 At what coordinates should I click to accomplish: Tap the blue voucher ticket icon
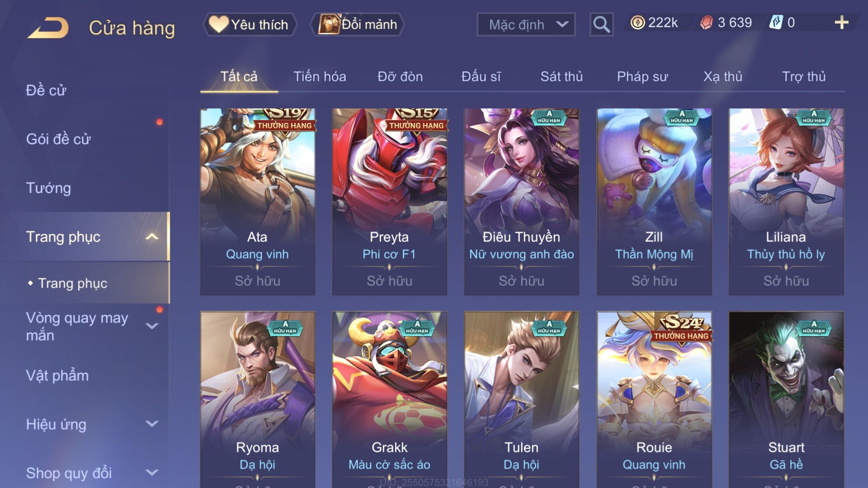(776, 23)
